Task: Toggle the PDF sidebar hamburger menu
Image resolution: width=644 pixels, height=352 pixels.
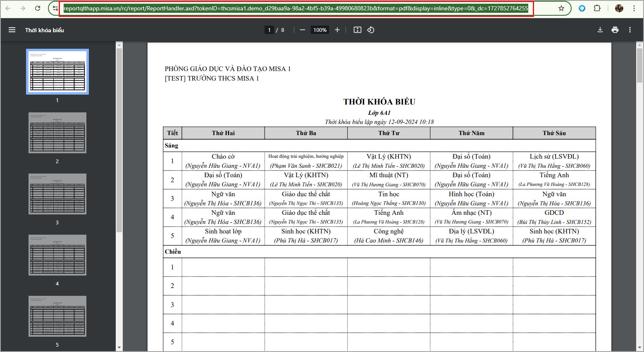Action: (x=12, y=30)
